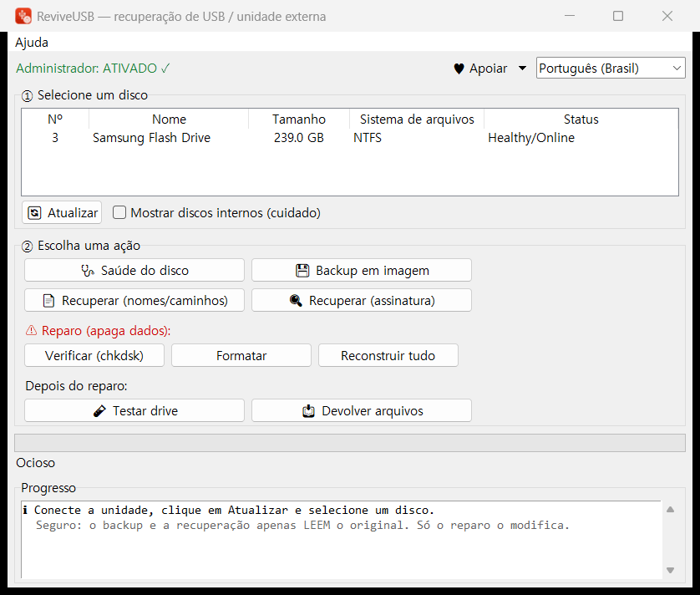Click the 239.0 GB size cell
The height and width of the screenshot is (595, 700).
[x=299, y=138]
